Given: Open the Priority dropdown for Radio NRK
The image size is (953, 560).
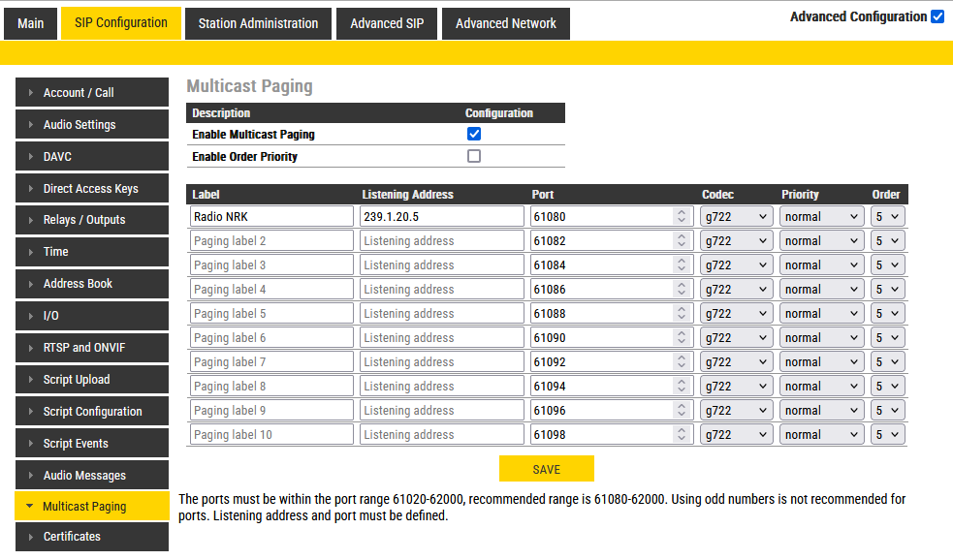Looking at the screenshot, I should [821, 216].
